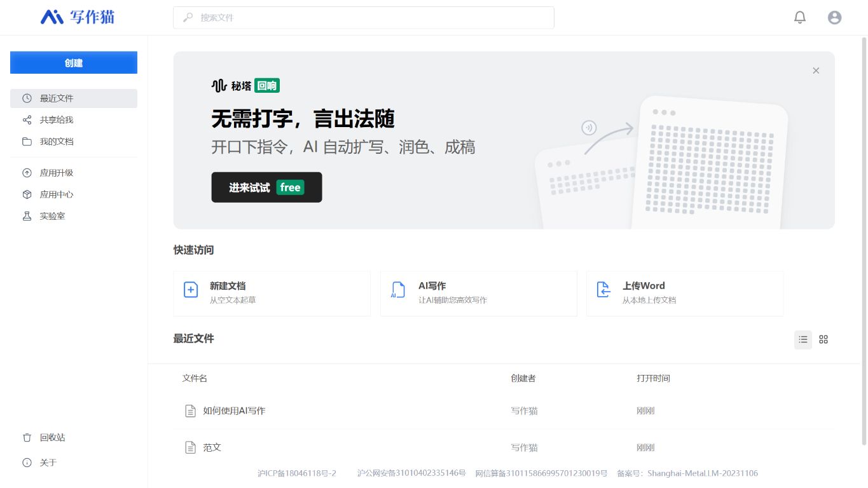
Task: Click 备案号 Shanghai-MetaLLM-20231106 footer text
Action: pos(687,473)
